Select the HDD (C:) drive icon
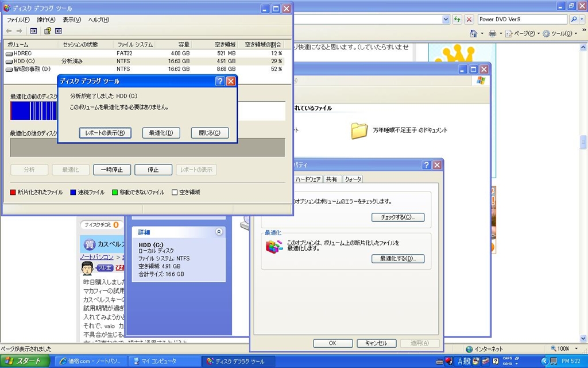 [9, 61]
